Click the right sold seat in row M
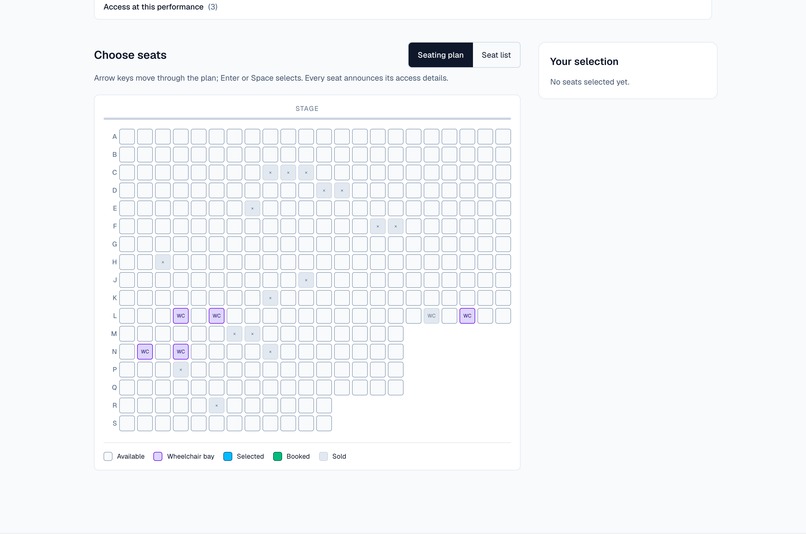The height and width of the screenshot is (560, 806). (252, 334)
